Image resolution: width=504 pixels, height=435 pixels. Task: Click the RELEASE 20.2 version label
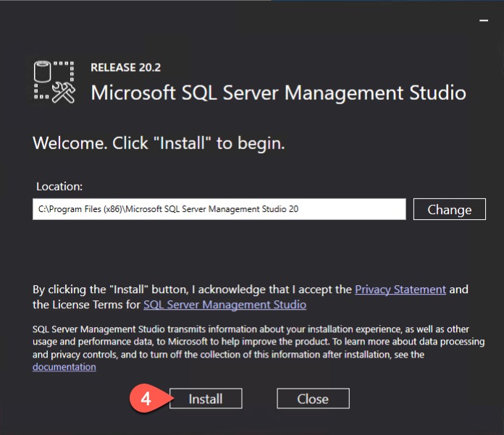tap(125, 68)
